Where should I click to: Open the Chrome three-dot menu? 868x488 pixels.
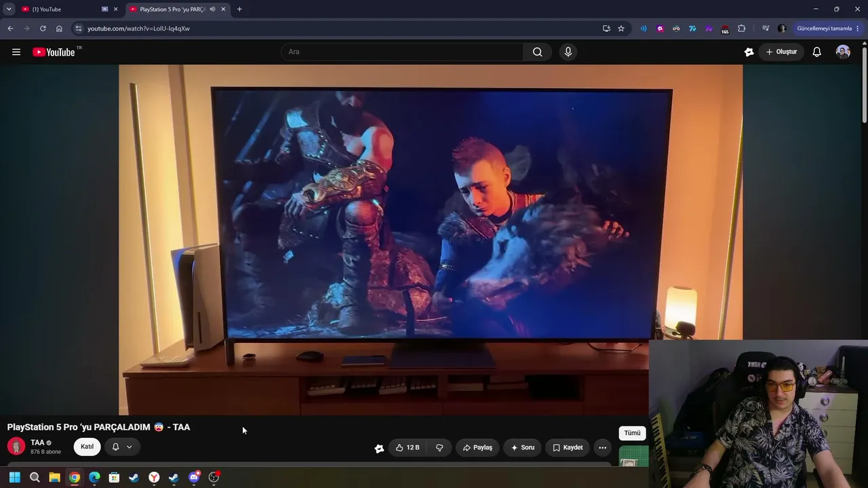[858, 28]
